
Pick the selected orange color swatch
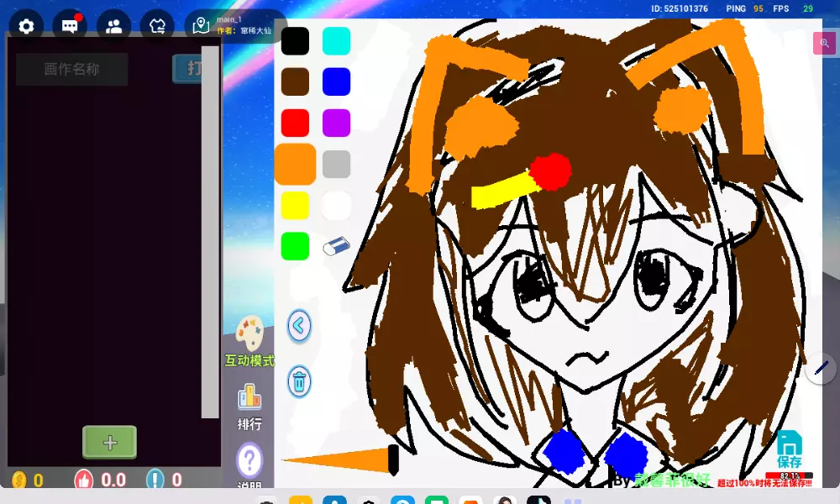(x=295, y=164)
